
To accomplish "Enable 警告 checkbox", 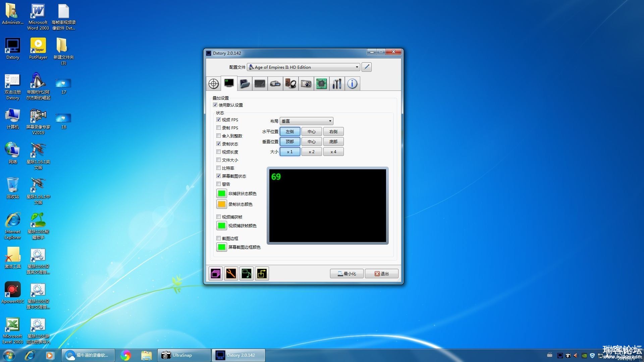I will [x=219, y=184].
